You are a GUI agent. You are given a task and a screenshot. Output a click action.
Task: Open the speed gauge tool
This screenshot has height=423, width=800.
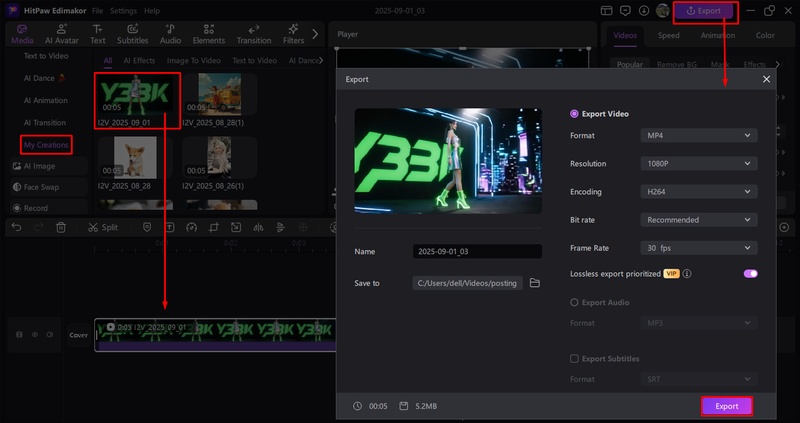[x=191, y=227]
